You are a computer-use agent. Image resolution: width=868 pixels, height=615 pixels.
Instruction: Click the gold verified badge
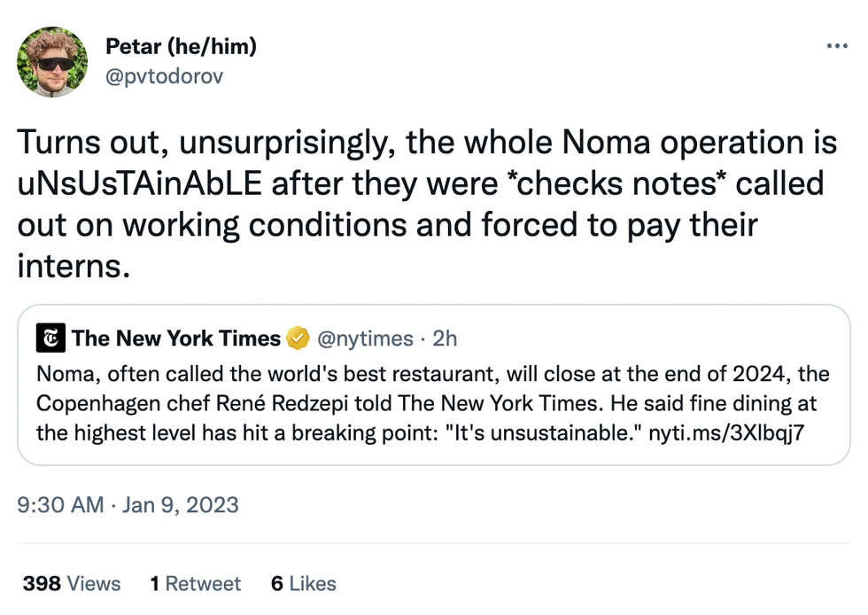coord(298,338)
